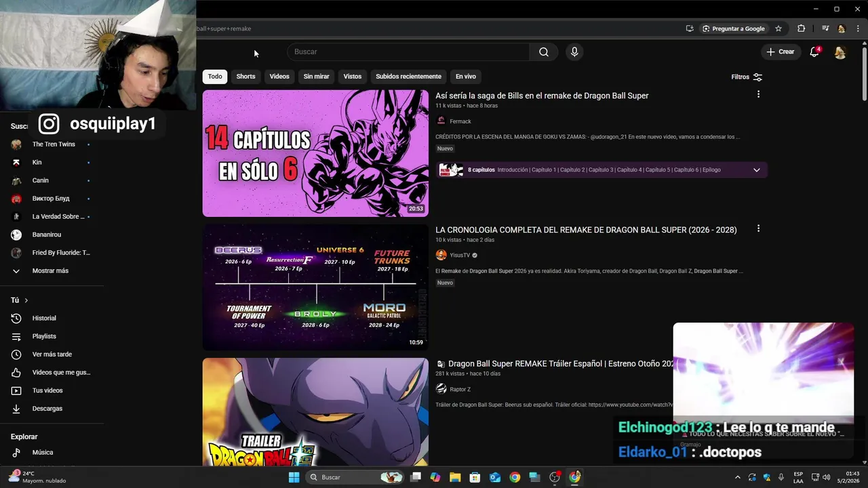Open Chrome extensions puzzle icon

click(801, 28)
